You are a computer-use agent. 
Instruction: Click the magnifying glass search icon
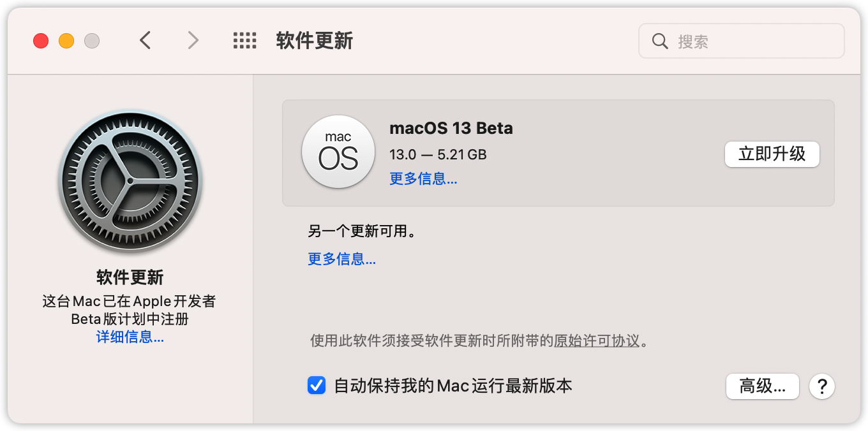659,41
